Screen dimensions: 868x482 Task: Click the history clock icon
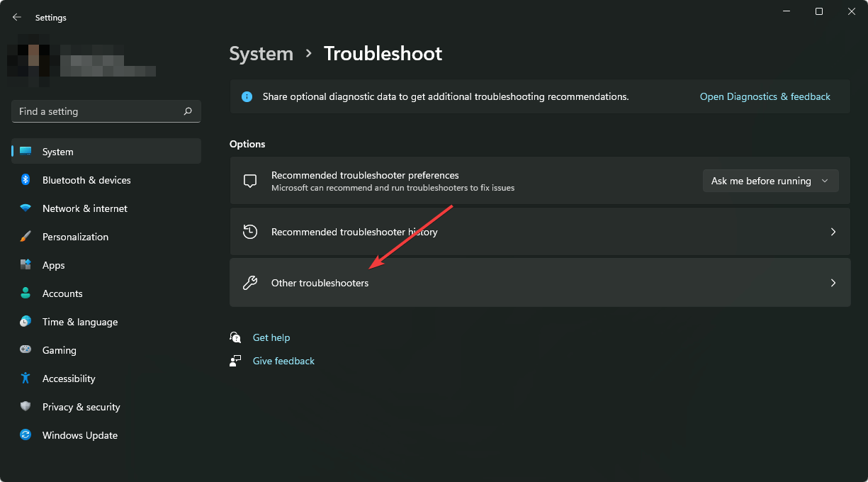tap(249, 232)
